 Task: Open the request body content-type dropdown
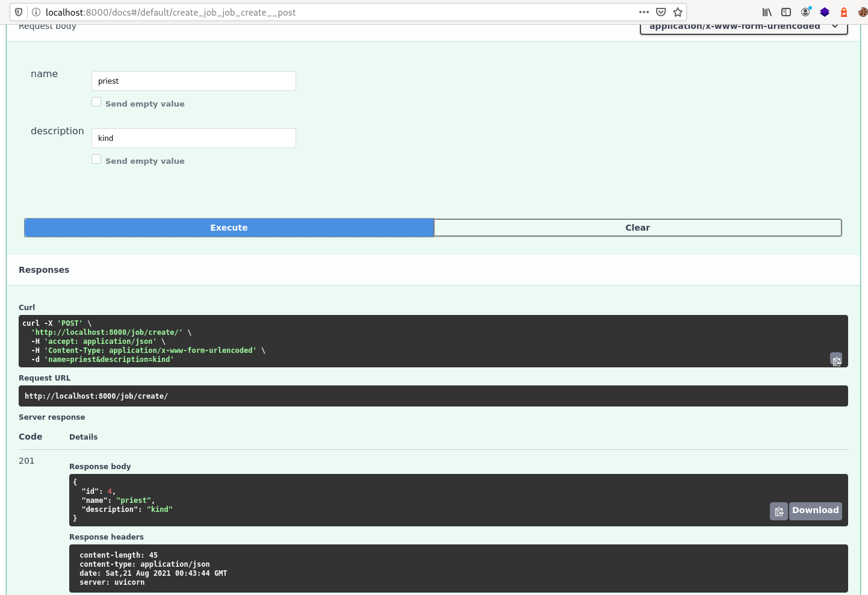pyautogui.click(x=743, y=27)
